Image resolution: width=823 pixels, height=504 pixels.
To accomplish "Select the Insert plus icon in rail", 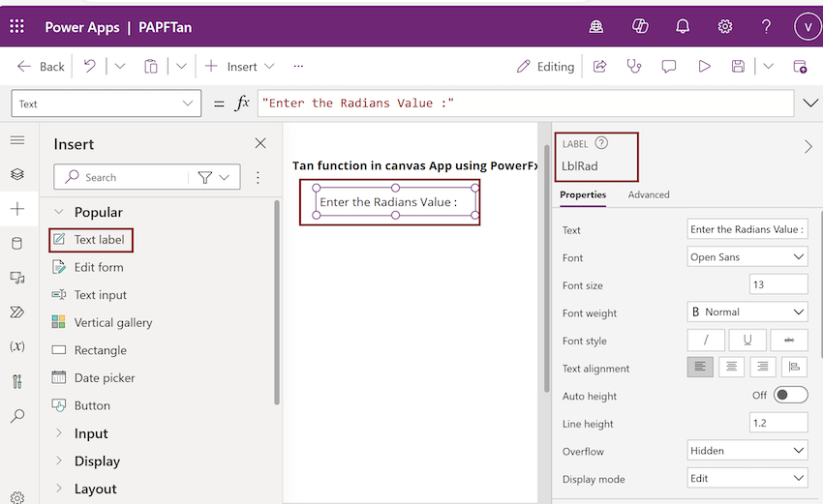I will [17, 209].
